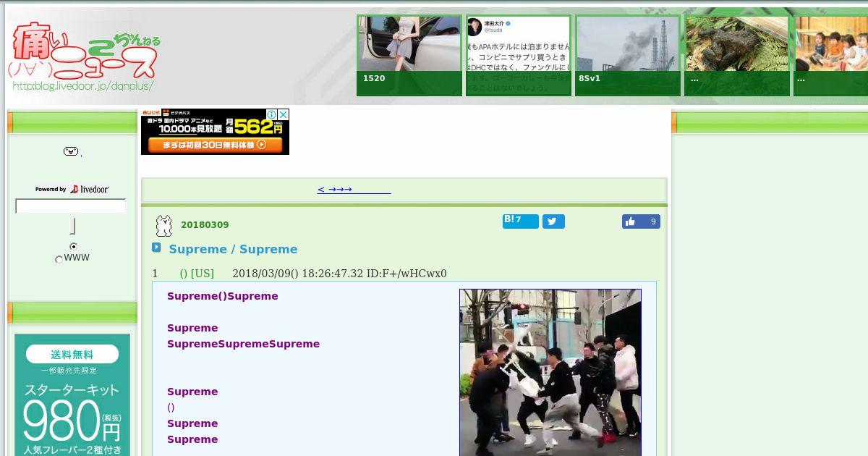Click the 送料無料 badge on the sidebar ad
The image size is (868, 456).
tap(72, 355)
